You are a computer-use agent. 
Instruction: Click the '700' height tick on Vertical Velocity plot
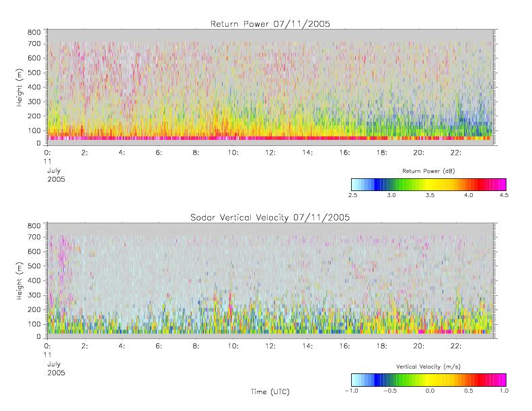click(34, 237)
